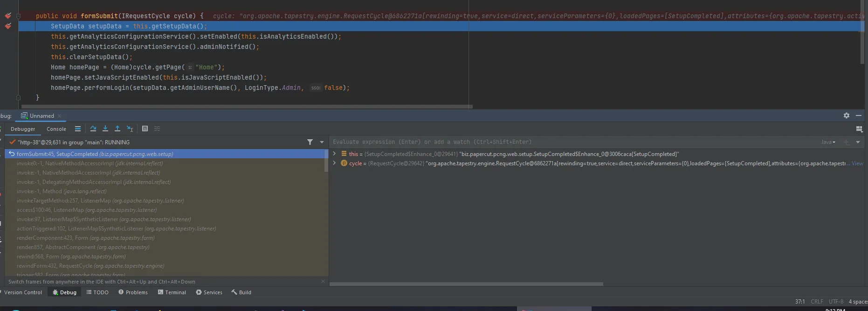Expand the 'cycle' variable node
This screenshot has height=311, width=868.
[x=334, y=163]
